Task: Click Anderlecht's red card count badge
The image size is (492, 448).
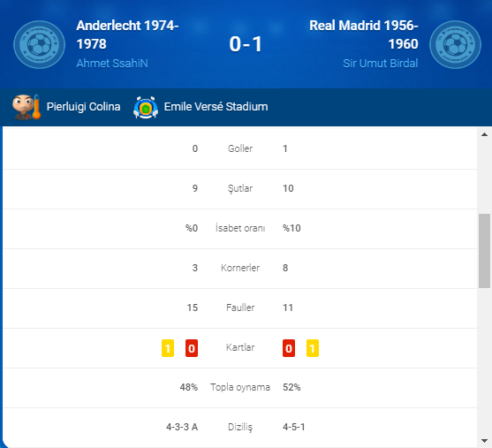Action: (x=192, y=348)
